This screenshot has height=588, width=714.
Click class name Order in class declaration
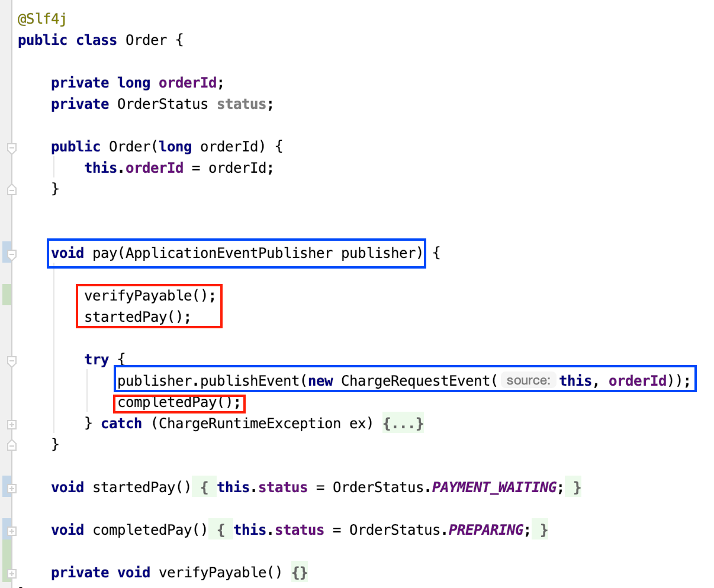pyautogui.click(x=146, y=40)
